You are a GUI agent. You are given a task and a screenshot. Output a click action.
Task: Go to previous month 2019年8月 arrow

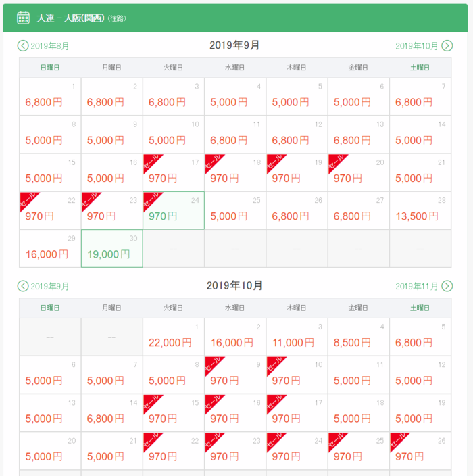[24, 46]
